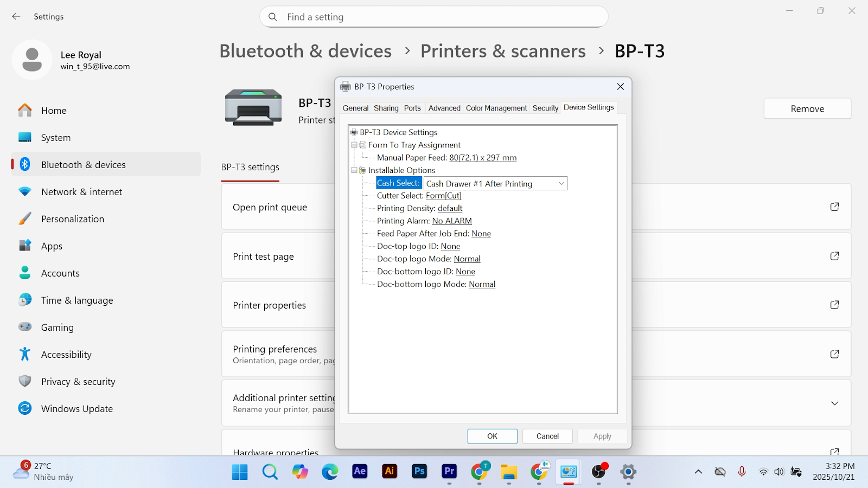This screenshot has height=488, width=868.
Task: Click the battery icon in system tray
Action: click(796, 472)
